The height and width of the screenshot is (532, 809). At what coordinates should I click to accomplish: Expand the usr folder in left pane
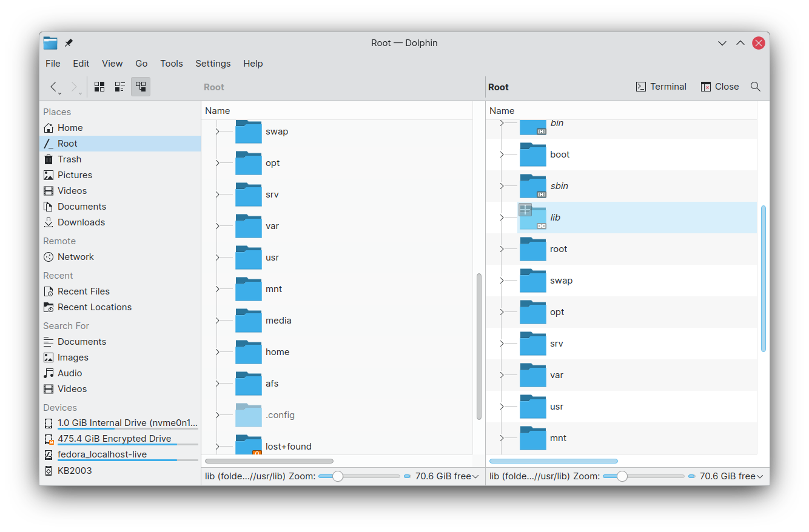pyautogui.click(x=217, y=258)
